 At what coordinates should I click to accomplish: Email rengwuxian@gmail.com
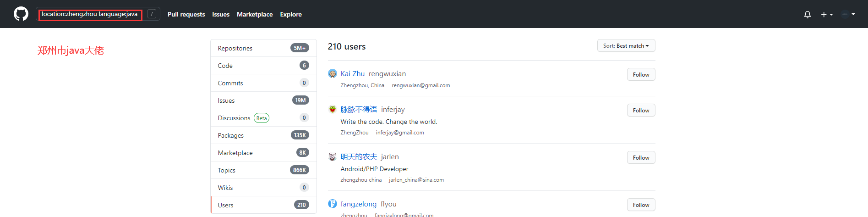click(x=421, y=85)
